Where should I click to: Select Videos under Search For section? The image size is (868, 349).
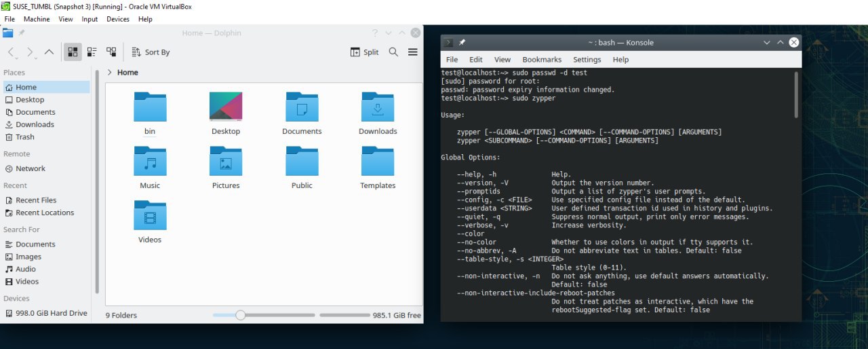[x=45, y=281]
